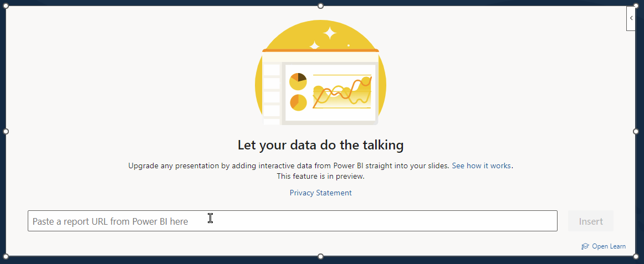Click the Insert button
The height and width of the screenshot is (264, 644).
(x=591, y=221)
